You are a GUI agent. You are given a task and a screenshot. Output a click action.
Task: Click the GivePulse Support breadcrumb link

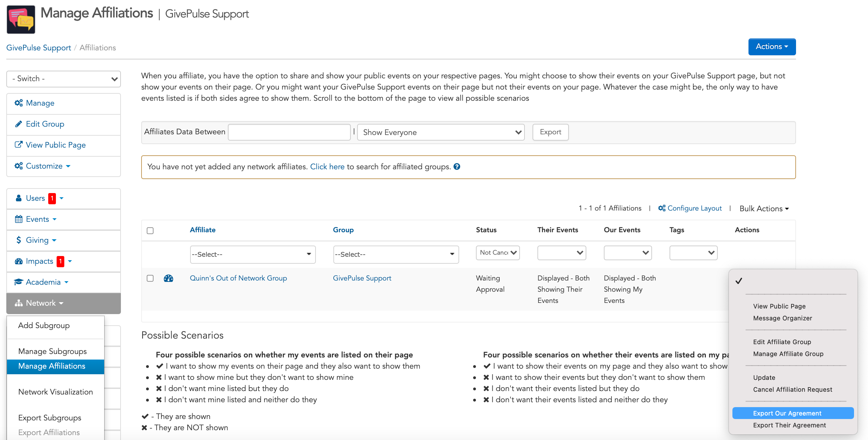pos(38,48)
